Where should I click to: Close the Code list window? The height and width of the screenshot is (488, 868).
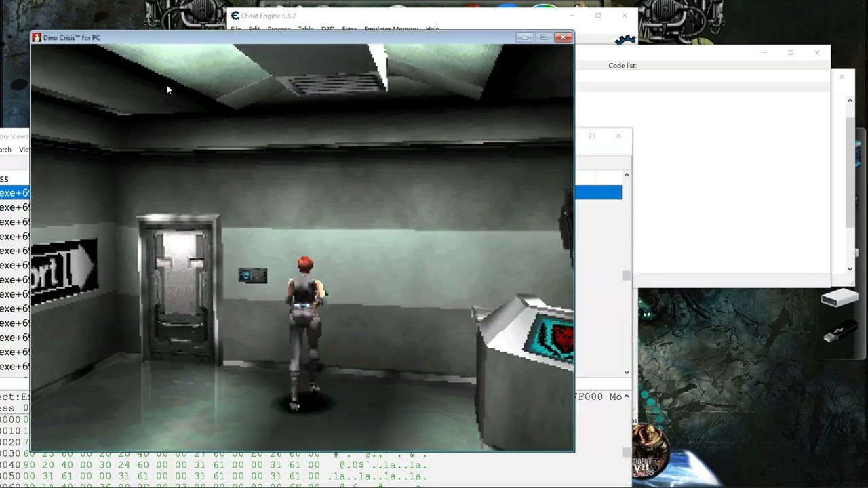click(817, 53)
